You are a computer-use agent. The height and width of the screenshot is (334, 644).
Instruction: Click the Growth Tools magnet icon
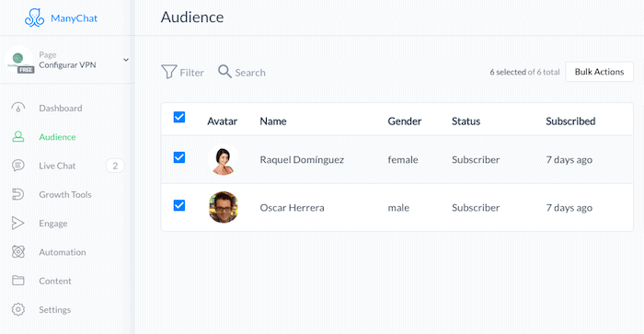[18, 194]
